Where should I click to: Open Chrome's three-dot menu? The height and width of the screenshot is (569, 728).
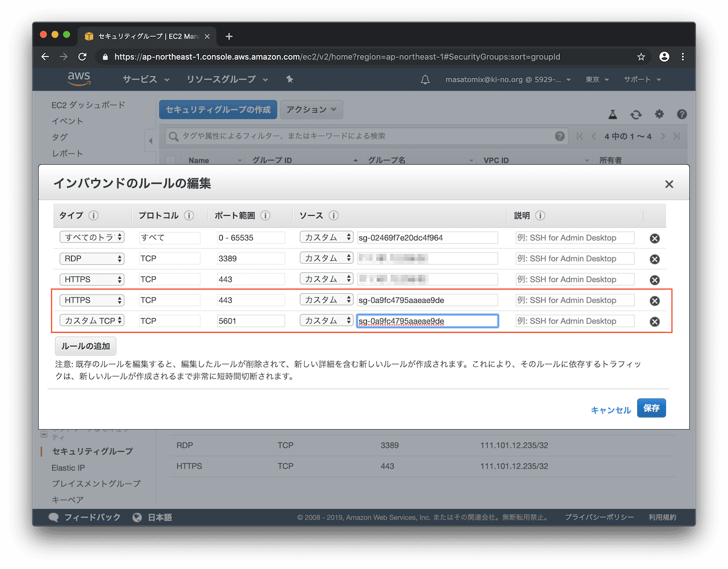click(683, 57)
